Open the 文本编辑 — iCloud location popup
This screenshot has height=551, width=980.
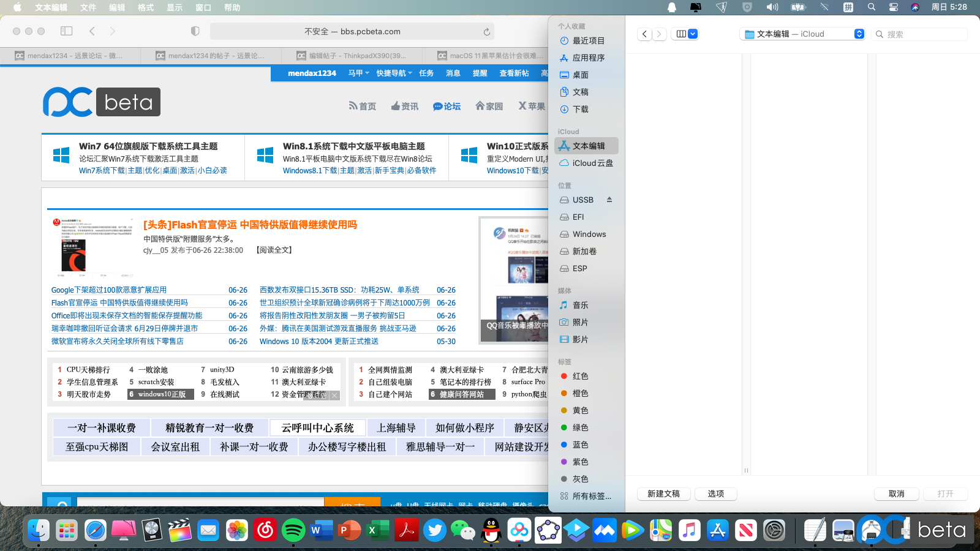(802, 34)
